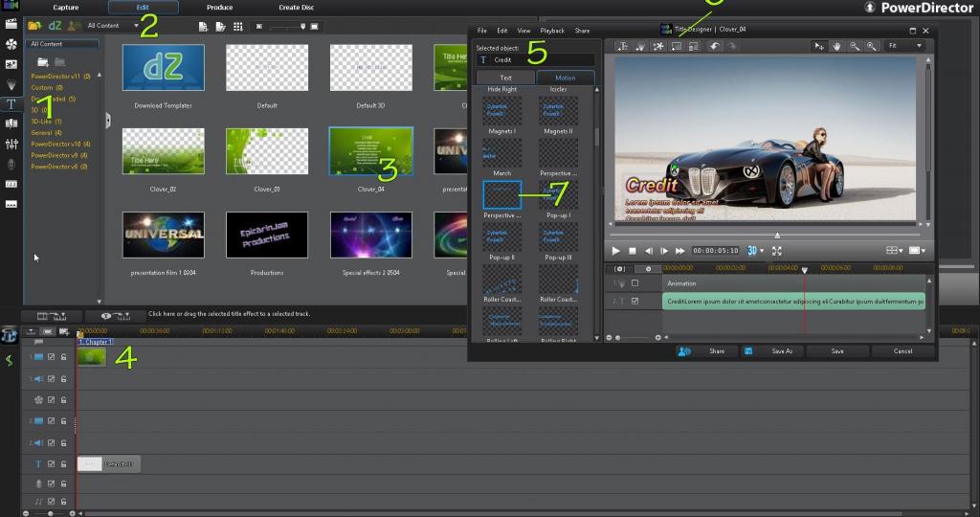The height and width of the screenshot is (517, 980).
Task: Toggle video track 1 enable checkbox
Action: pos(52,357)
